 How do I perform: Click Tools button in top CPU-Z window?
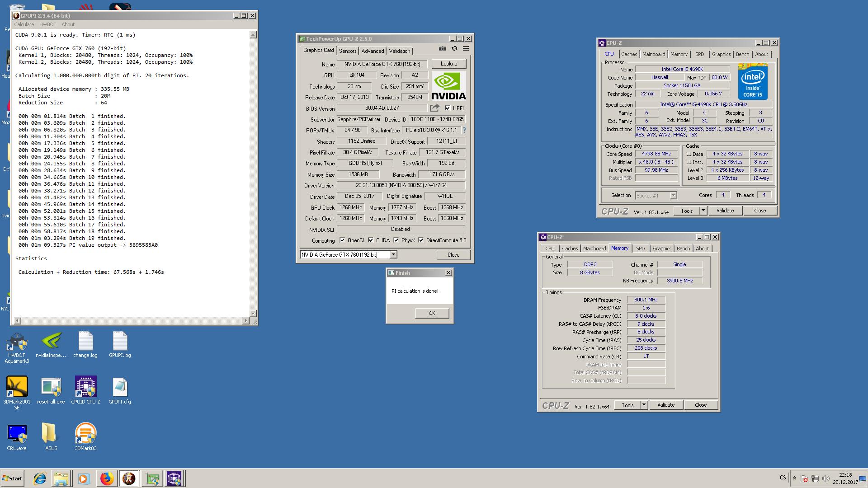[x=687, y=211]
